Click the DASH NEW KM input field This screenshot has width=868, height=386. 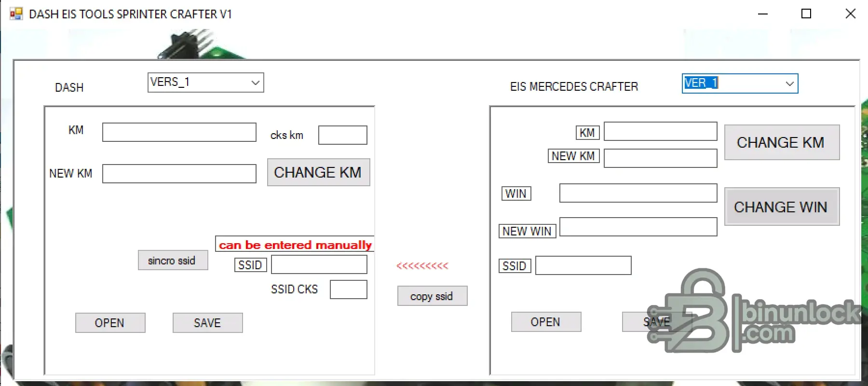[x=179, y=174]
